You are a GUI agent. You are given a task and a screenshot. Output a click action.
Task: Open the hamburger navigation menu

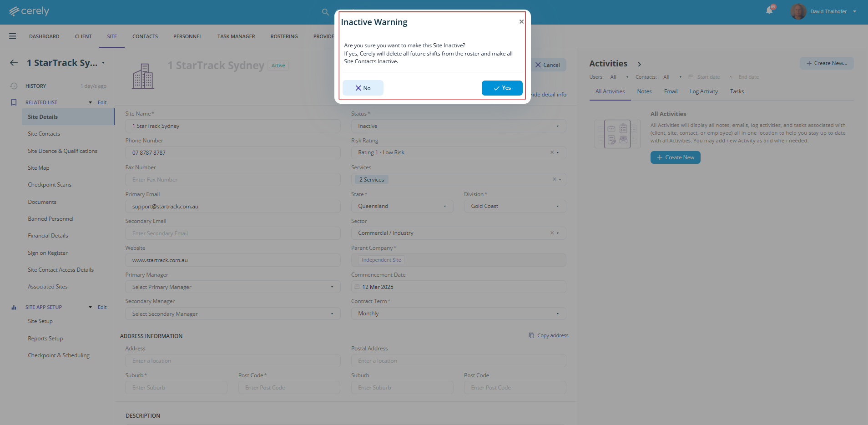coord(12,36)
